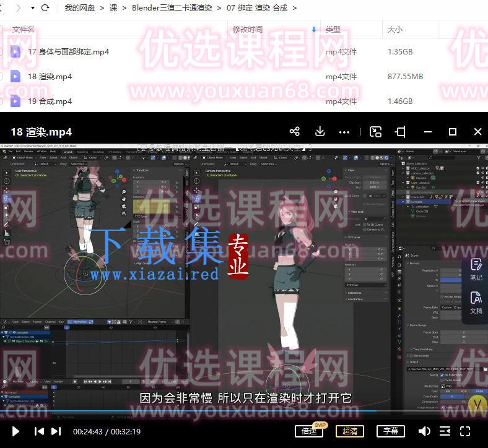Refresh the folder listing
The height and width of the screenshot is (448, 488).
click(x=45, y=8)
